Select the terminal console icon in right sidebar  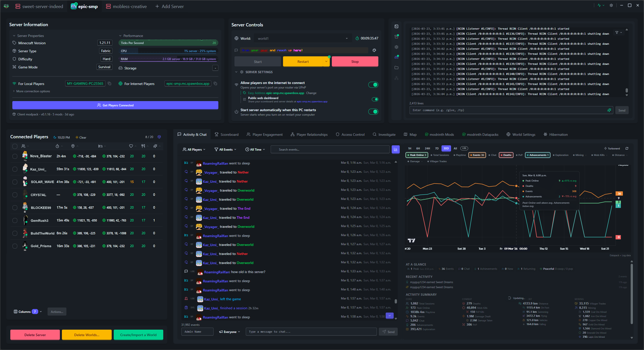pos(396,26)
